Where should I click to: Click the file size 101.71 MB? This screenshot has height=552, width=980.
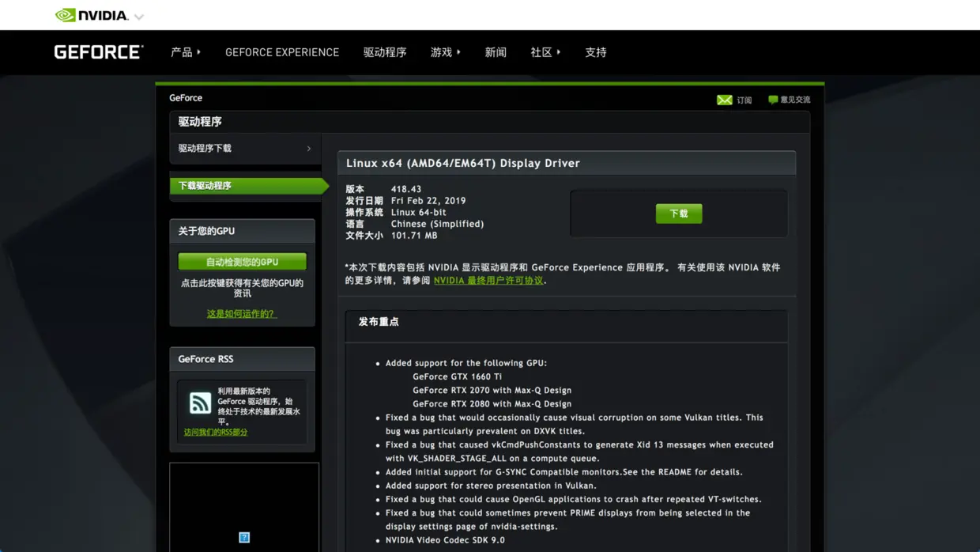click(x=414, y=236)
